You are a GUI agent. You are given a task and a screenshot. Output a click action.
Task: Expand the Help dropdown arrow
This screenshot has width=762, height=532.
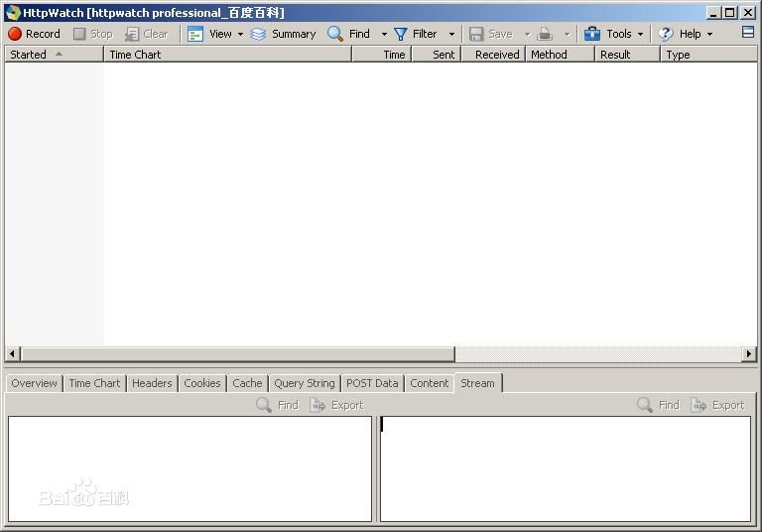pos(709,34)
